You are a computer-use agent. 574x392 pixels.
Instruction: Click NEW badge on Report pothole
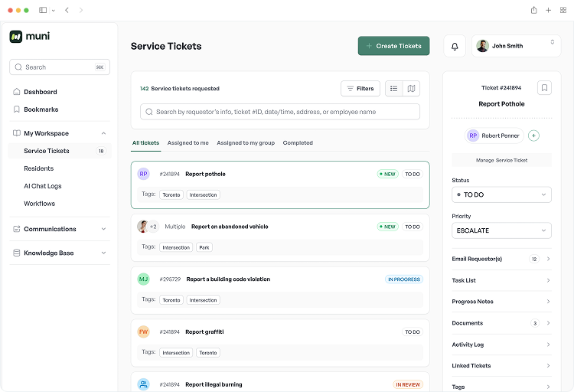pyautogui.click(x=388, y=175)
